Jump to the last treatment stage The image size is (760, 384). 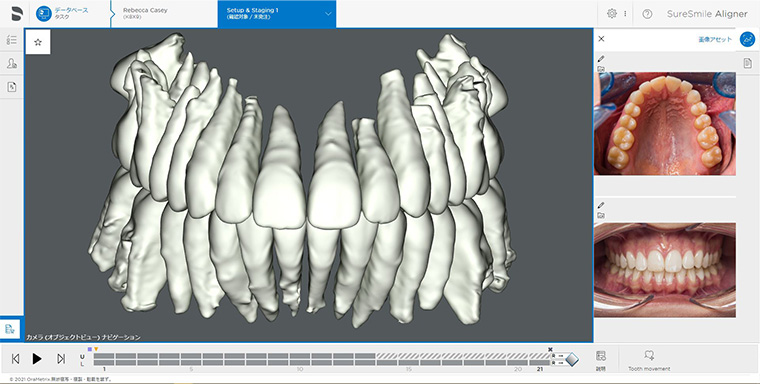tap(61, 359)
